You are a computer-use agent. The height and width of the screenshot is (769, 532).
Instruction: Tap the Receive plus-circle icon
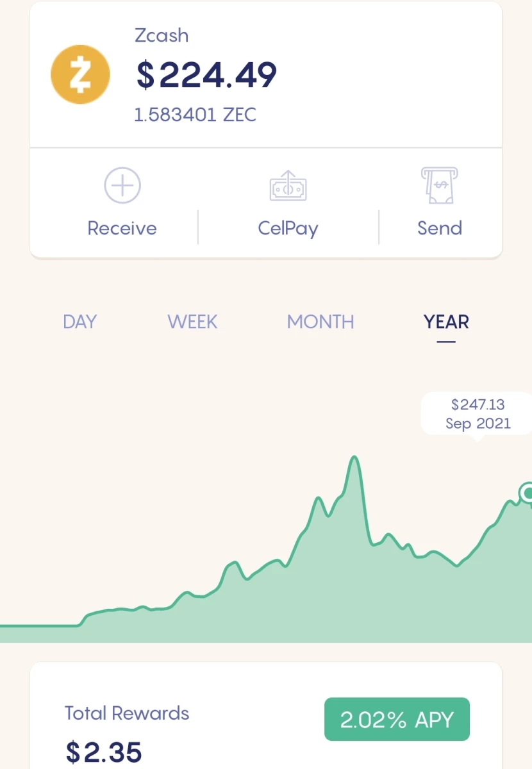coord(122,186)
